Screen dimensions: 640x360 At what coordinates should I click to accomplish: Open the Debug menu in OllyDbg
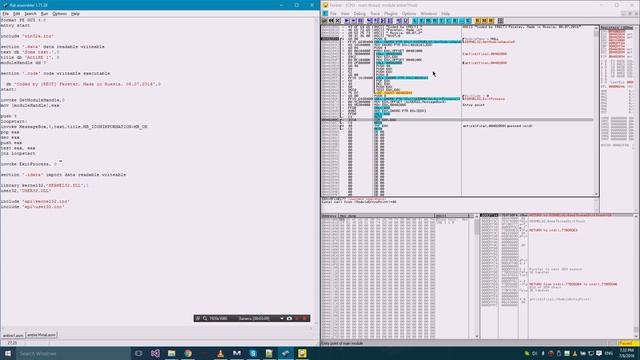(360, 14)
